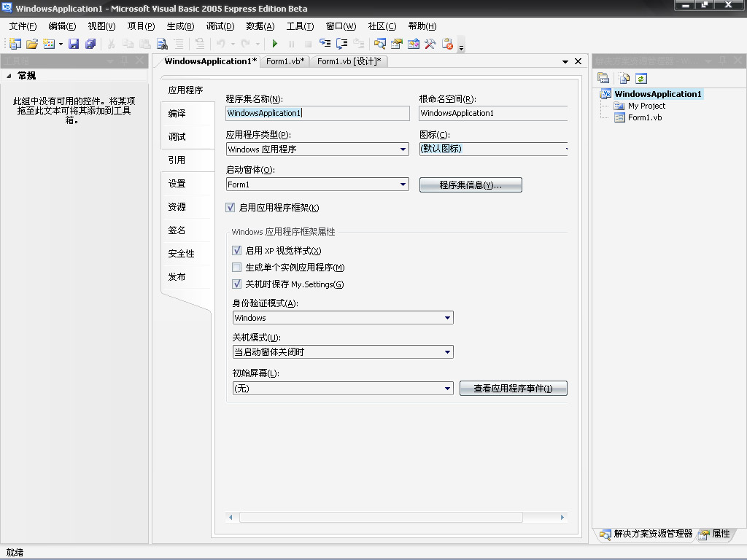Click the Step Over toolbar icon

pos(341,44)
